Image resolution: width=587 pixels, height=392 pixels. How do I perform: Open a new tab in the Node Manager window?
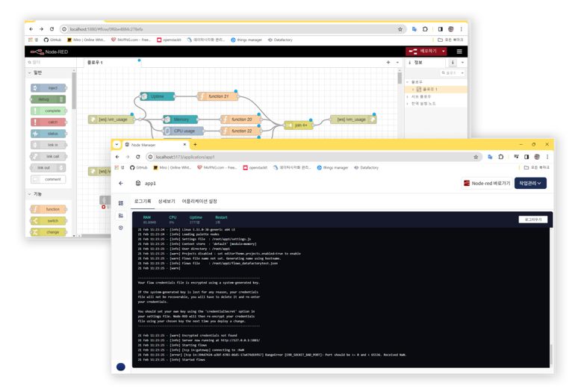pos(195,145)
